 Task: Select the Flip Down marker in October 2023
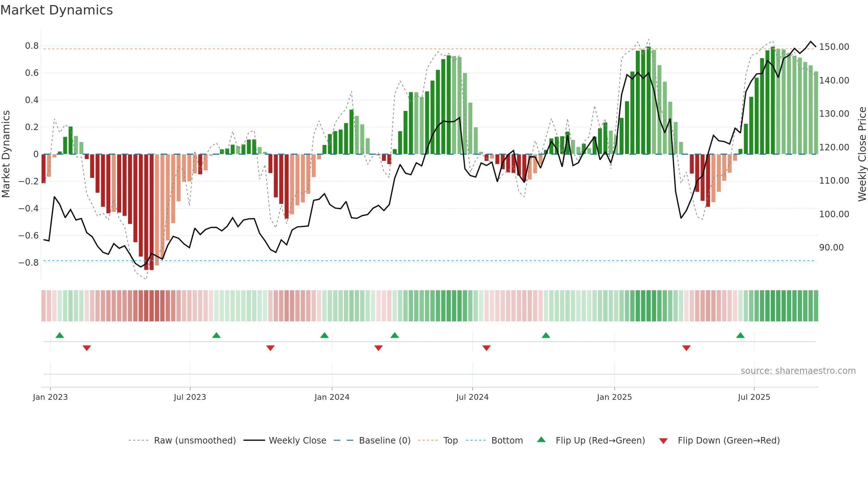[271, 348]
